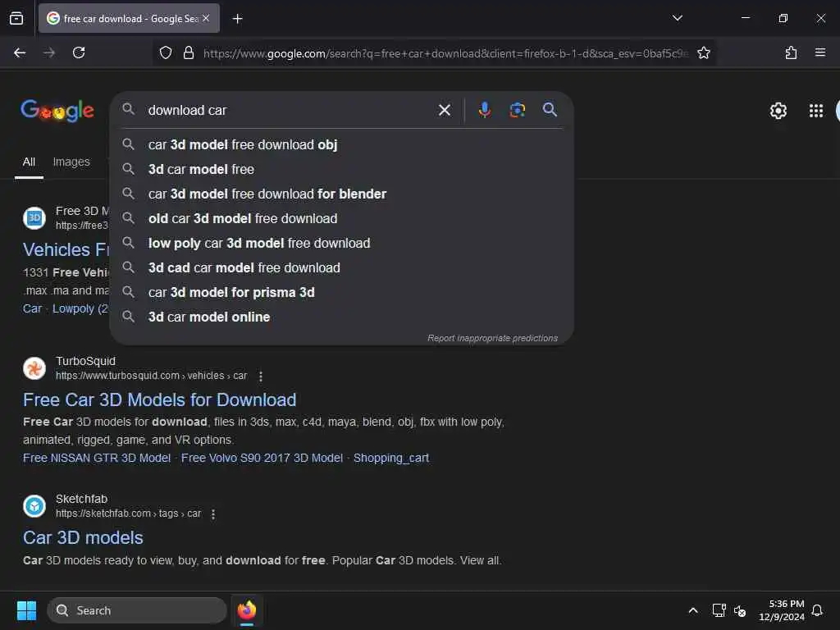The image size is (840, 630).
Task: Switch to the All results tab
Action: tap(29, 162)
